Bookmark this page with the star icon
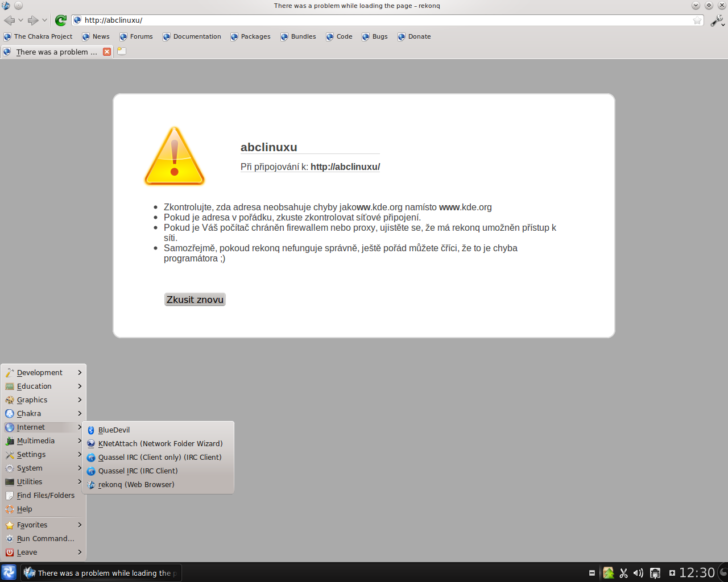This screenshot has height=582, width=728. pos(697,20)
